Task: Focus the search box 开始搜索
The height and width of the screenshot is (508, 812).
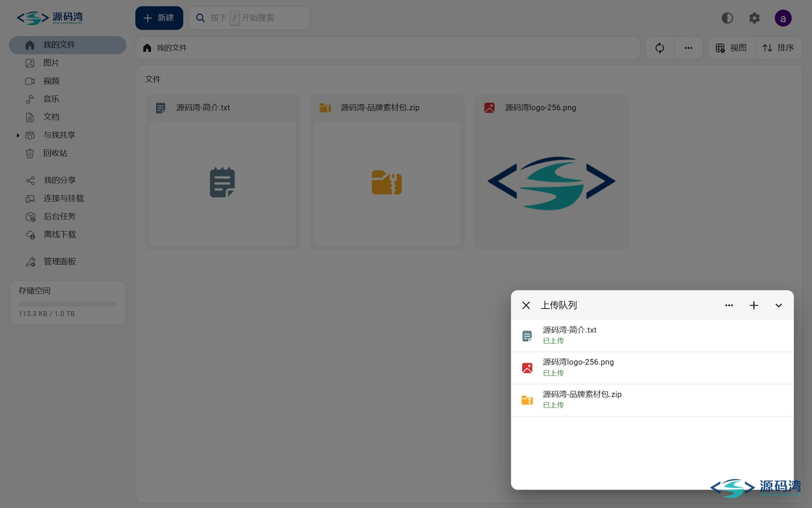Action: (249, 18)
